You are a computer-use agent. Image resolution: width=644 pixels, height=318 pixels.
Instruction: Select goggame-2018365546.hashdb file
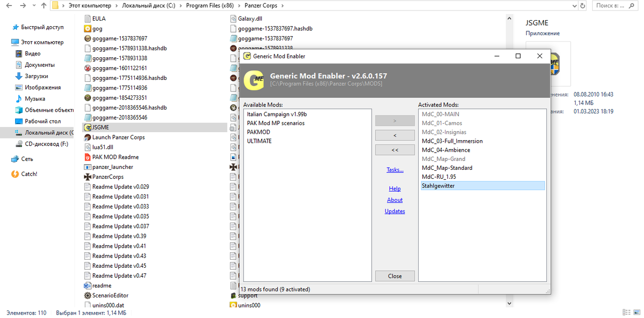tap(125, 108)
